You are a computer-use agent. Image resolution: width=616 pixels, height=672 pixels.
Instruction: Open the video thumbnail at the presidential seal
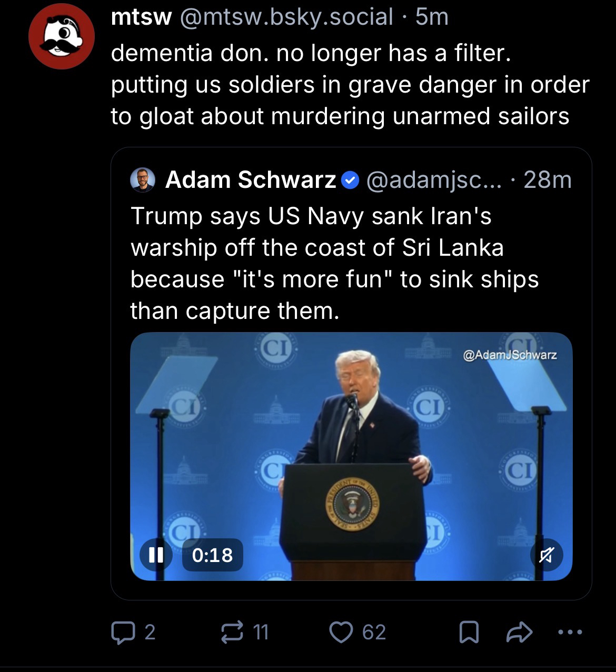(x=352, y=505)
